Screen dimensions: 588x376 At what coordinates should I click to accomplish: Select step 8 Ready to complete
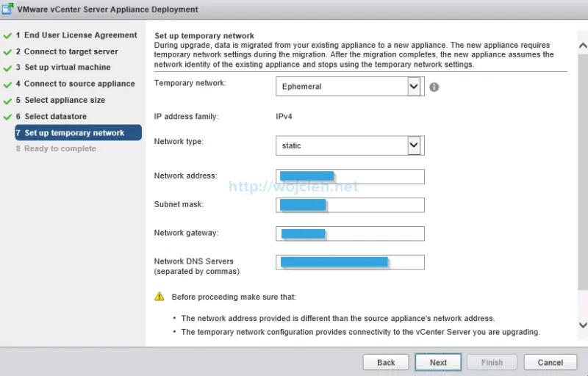click(56, 148)
